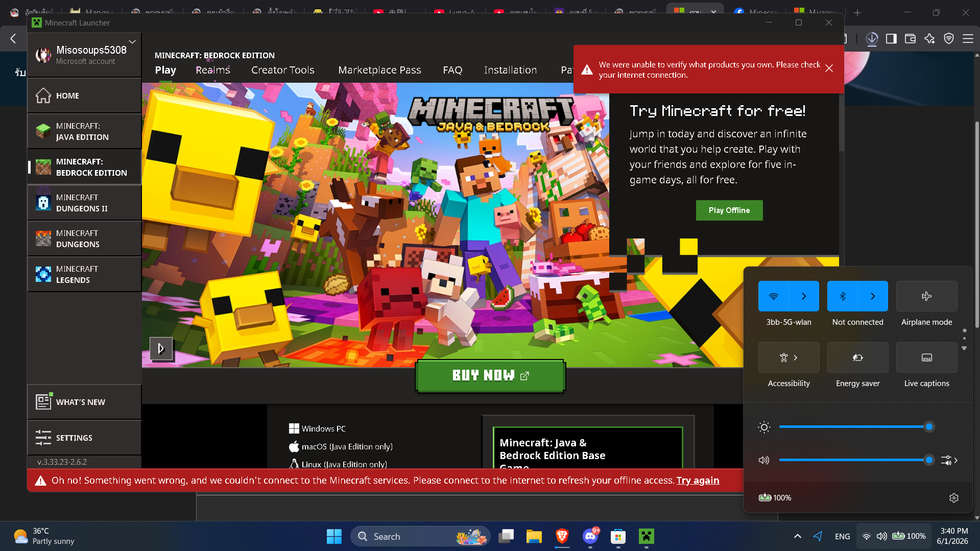
Task: Show hidden system tray icons
Action: (797, 536)
